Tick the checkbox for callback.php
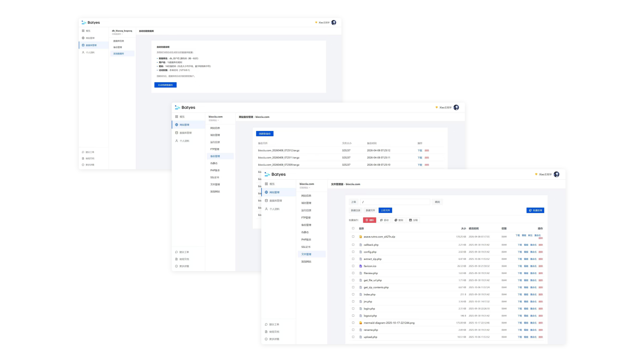The image size is (644, 362). pyautogui.click(x=353, y=245)
